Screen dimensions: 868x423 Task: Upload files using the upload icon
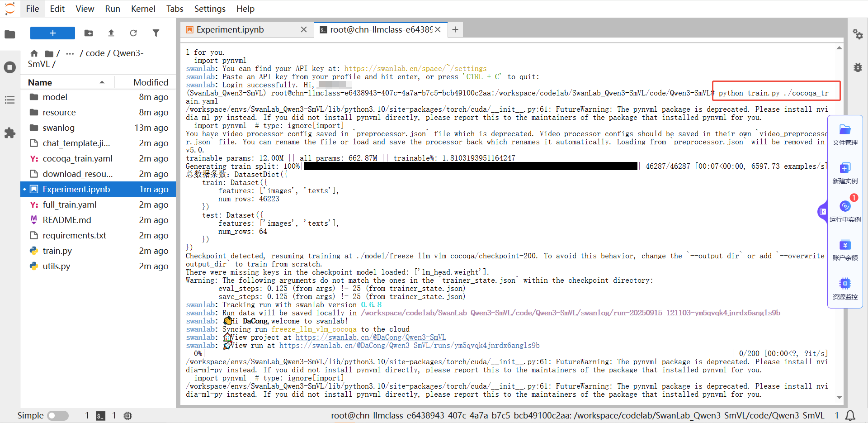coord(111,33)
